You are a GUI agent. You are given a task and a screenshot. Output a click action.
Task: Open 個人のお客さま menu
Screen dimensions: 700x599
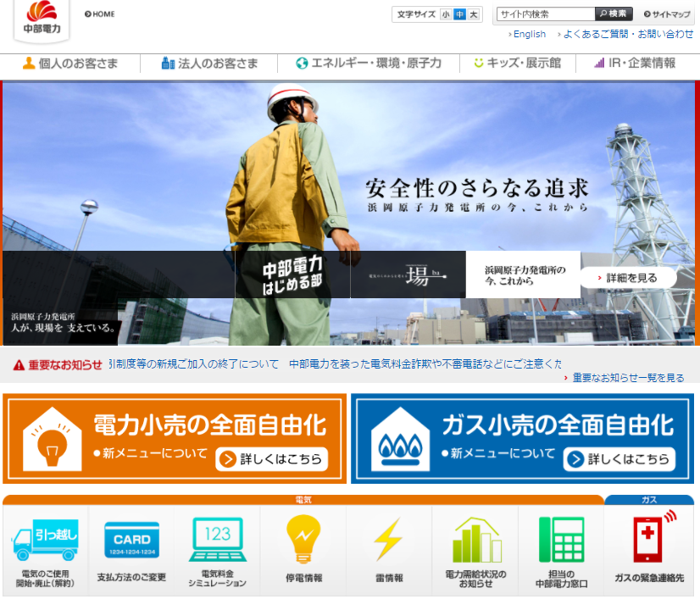[x=70, y=64]
